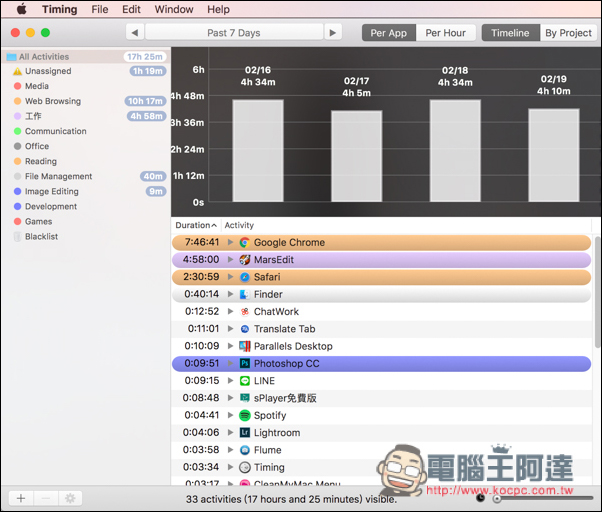Click the add button at bottom left

[x=21, y=498]
